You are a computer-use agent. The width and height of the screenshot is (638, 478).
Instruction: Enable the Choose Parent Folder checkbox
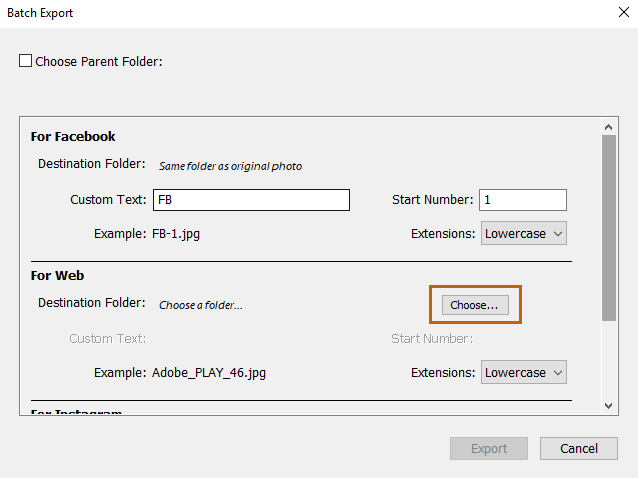pyautogui.click(x=26, y=62)
